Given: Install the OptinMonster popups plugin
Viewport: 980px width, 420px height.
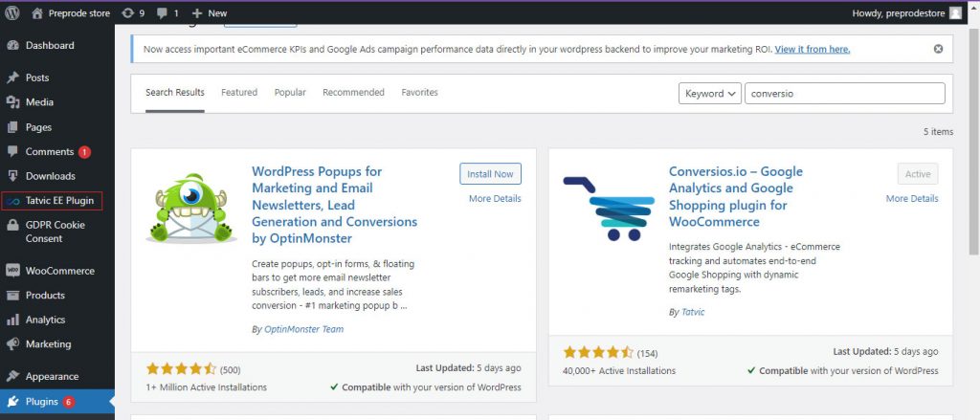Looking at the screenshot, I should click(x=491, y=174).
